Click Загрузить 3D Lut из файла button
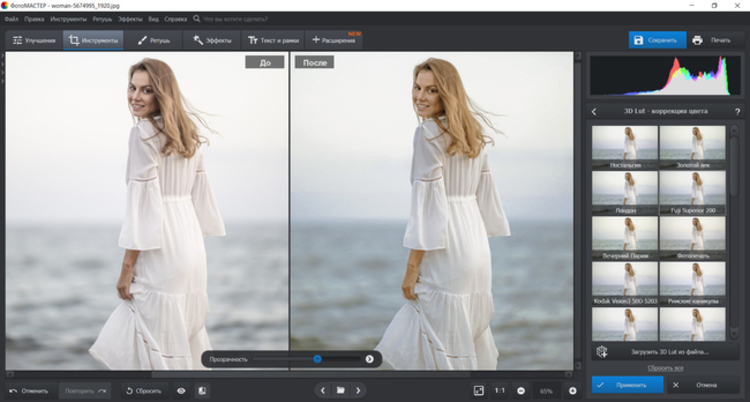 click(x=668, y=352)
